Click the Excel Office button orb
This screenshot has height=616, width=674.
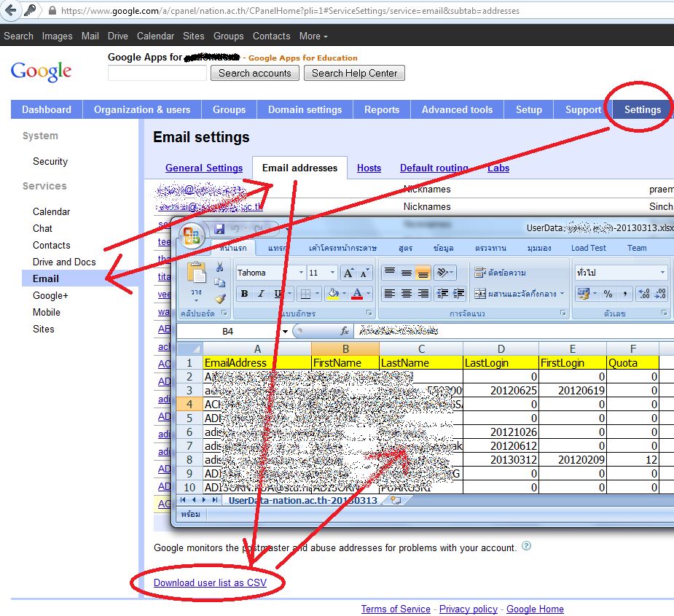[x=192, y=236]
